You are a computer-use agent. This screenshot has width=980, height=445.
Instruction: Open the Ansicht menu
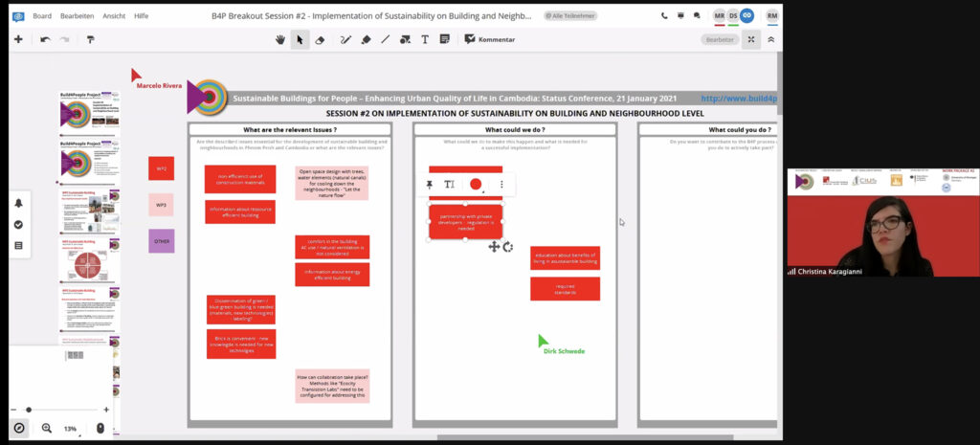[x=114, y=15]
